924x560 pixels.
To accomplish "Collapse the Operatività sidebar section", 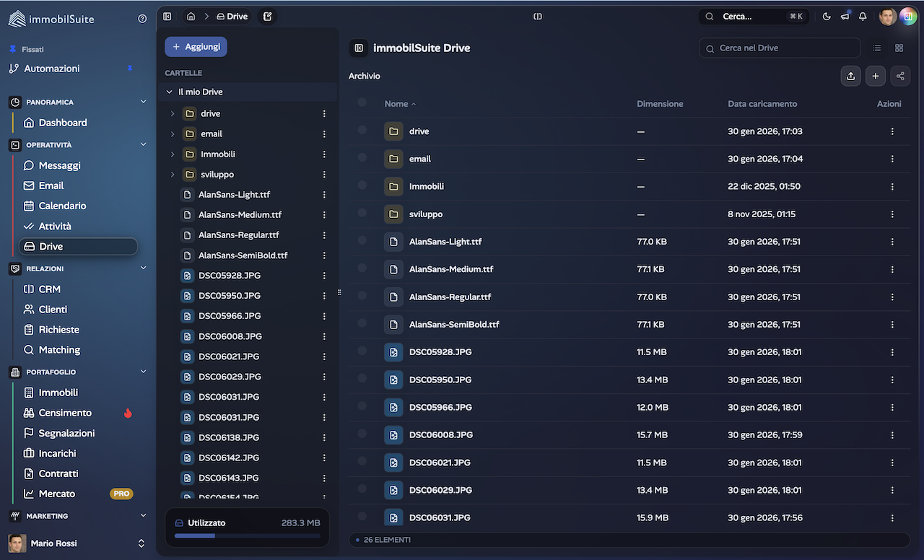I will [x=143, y=144].
